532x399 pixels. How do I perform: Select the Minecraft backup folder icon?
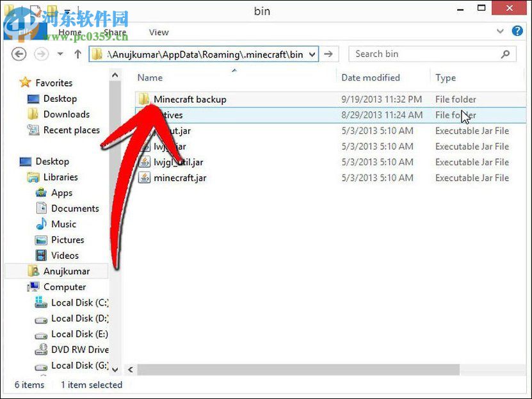pos(144,99)
